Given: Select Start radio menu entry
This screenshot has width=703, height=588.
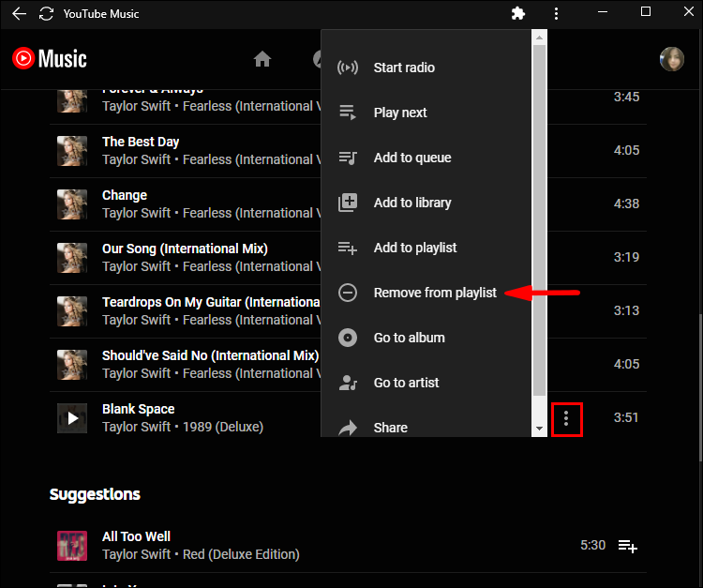Looking at the screenshot, I should click(426, 68).
